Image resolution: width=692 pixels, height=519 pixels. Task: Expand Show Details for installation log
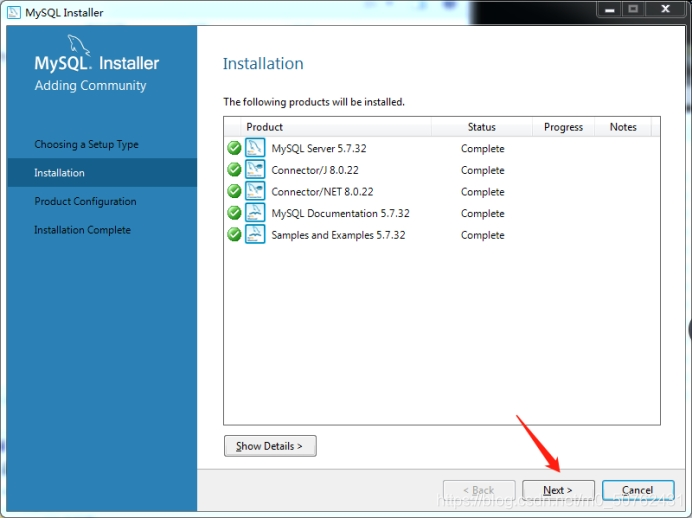pyautogui.click(x=270, y=446)
